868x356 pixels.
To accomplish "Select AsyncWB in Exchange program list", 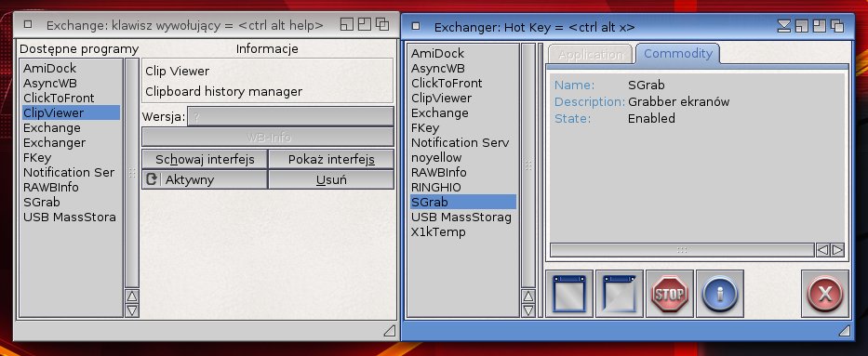I will point(71,83).
